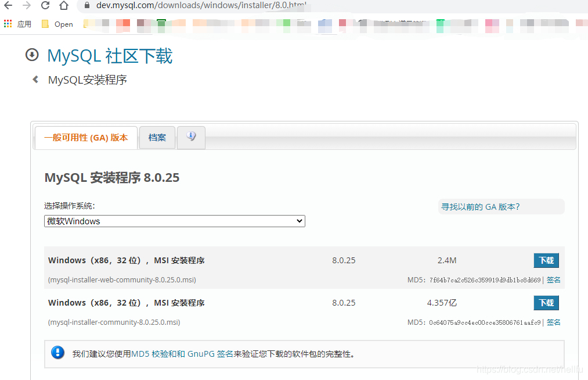Open the MySQL 社区下载 heading link

[110, 56]
